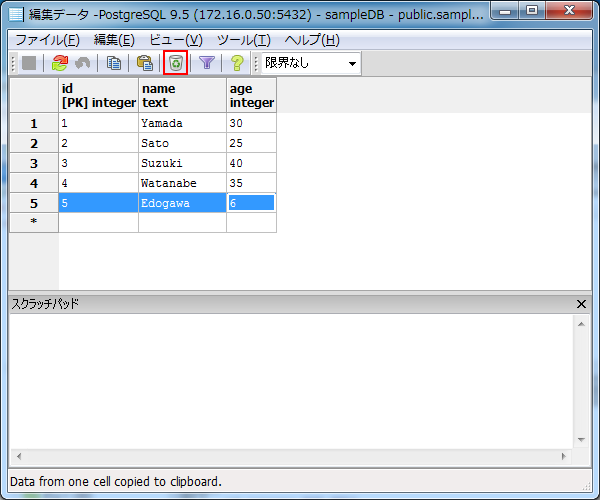The width and height of the screenshot is (600, 500).
Task: Click the age cell with value 35
Action: coord(251,183)
